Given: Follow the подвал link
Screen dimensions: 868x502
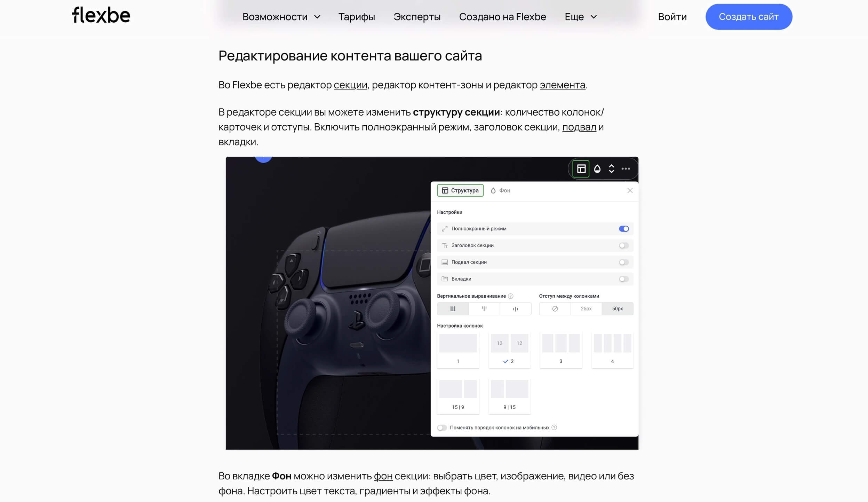Looking at the screenshot, I should (579, 127).
